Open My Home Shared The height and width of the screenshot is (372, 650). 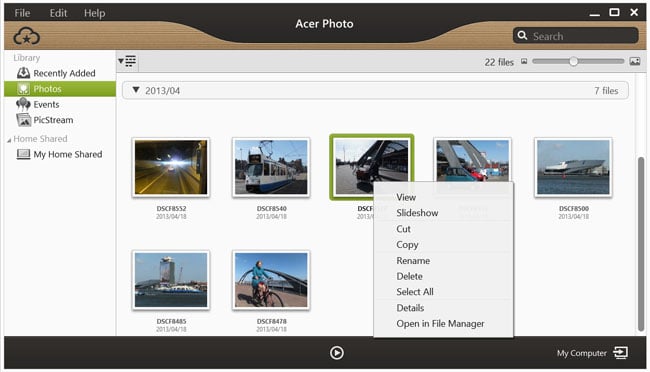tap(59, 154)
